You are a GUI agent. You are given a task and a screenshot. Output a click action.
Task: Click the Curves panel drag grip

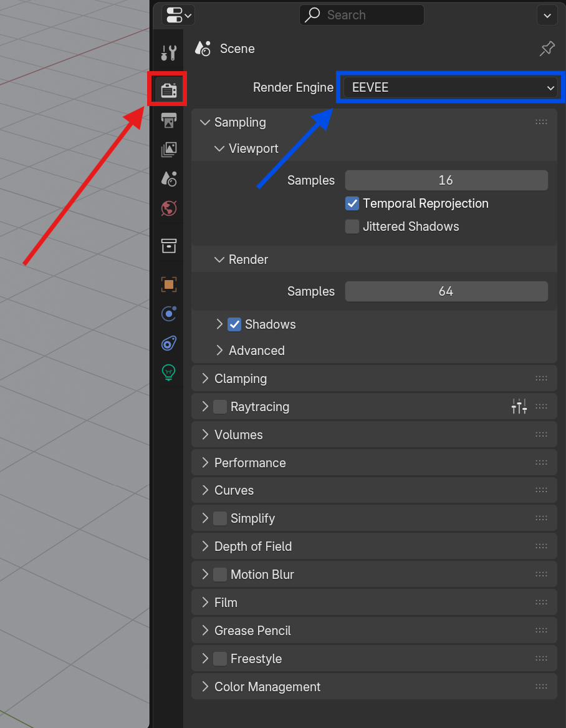(542, 490)
